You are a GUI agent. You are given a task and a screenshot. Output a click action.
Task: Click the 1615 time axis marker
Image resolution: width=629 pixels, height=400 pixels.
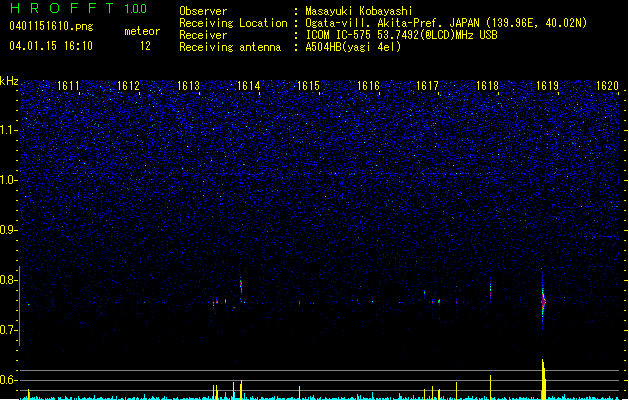(x=308, y=86)
